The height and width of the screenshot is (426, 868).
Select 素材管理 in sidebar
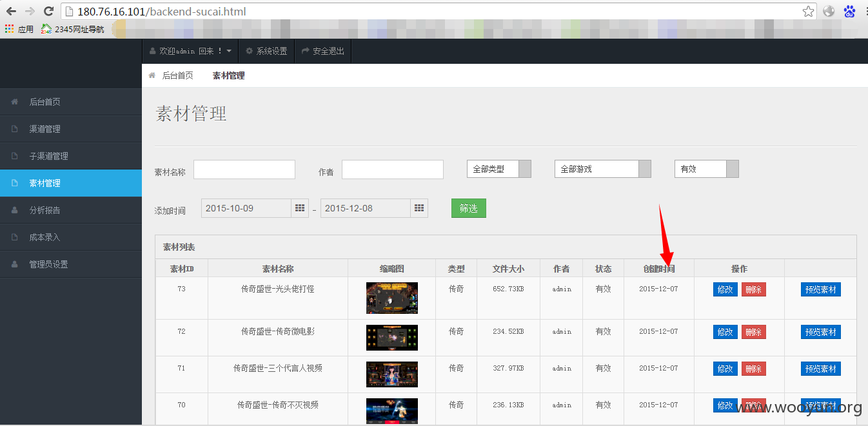point(71,183)
